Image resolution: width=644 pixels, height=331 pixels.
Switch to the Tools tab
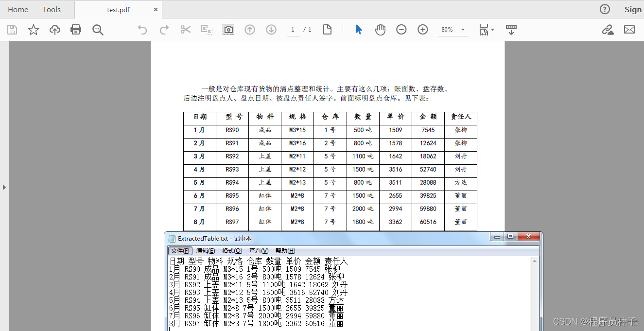pos(51,9)
